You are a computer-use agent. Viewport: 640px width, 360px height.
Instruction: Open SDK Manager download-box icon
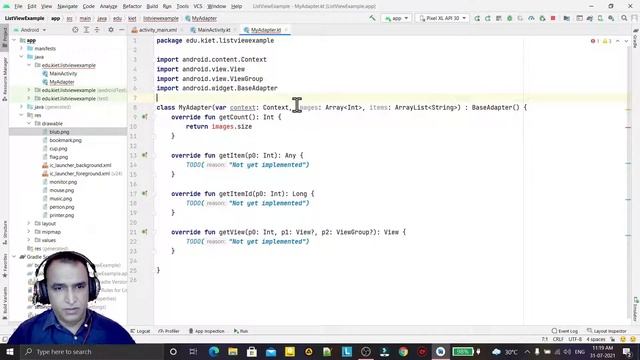[x=611, y=18]
